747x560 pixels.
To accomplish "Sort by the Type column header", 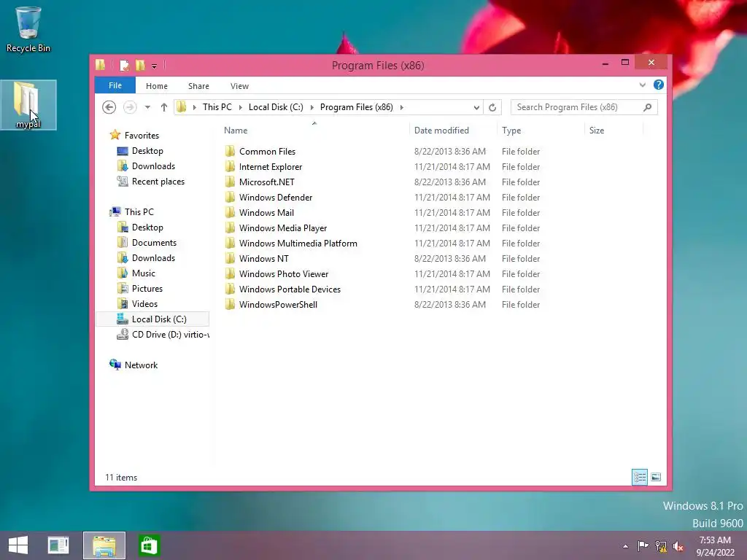I will pyautogui.click(x=511, y=130).
